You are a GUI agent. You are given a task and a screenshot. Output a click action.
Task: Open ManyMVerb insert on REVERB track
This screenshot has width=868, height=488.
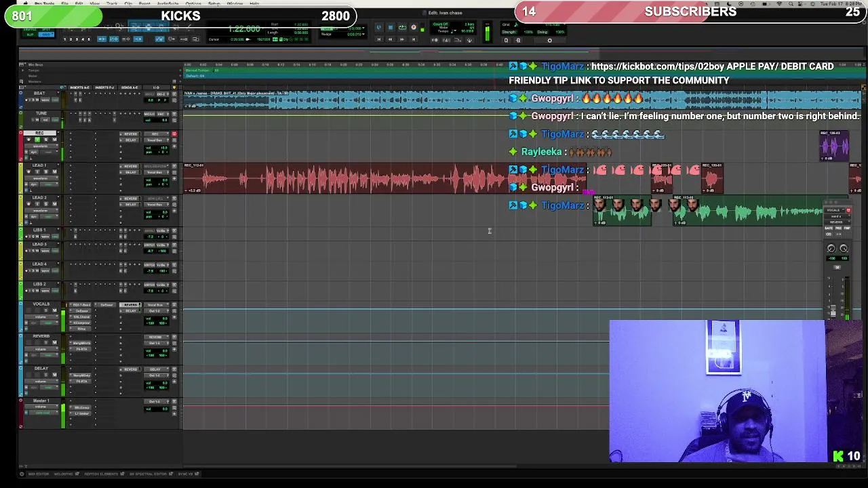(80, 343)
